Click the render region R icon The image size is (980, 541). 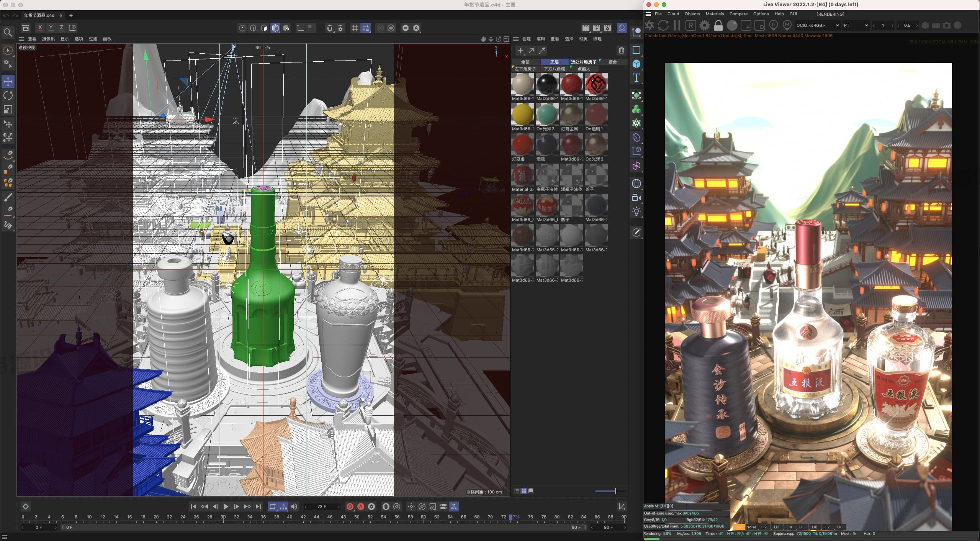(690, 25)
